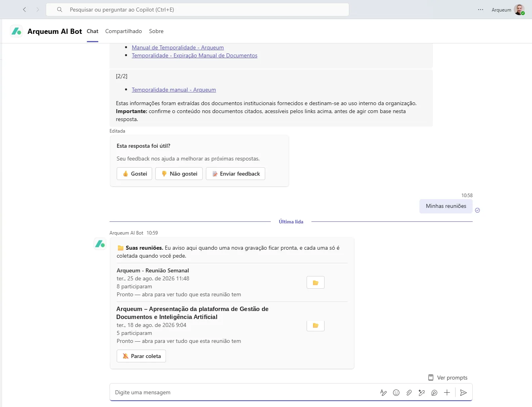This screenshot has height=407, width=532.
Task: Open more actions with the plus icon
Action: point(447,393)
